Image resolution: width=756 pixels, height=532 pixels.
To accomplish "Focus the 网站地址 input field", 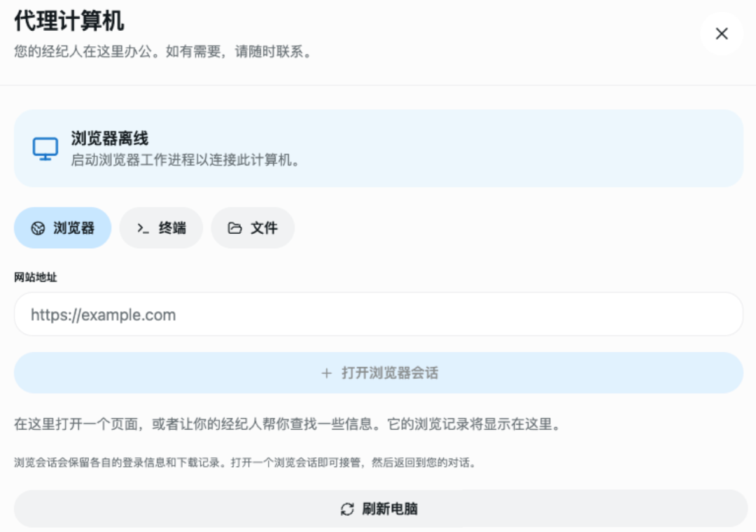I will coord(379,314).
